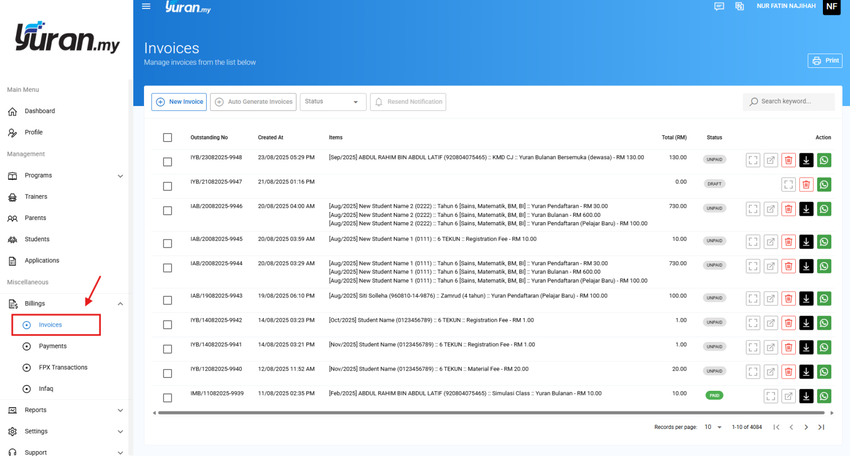Download invoice IYB/23082025-9948
The width and height of the screenshot is (850, 456).
coord(806,160)
